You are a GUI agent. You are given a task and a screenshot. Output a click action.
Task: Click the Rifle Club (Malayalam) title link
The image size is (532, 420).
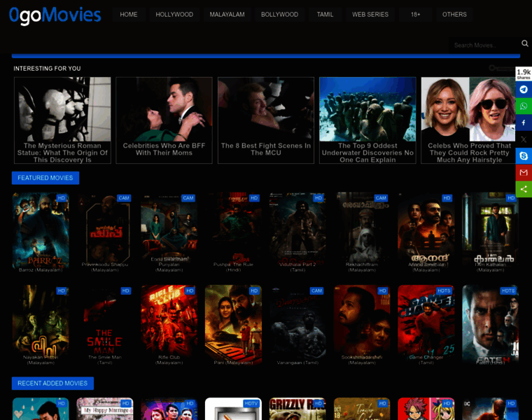tap(169, 360)
